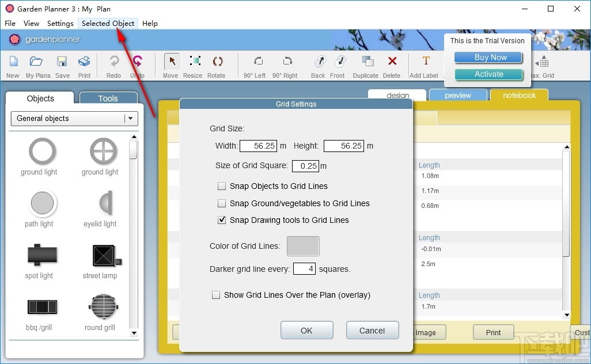Switch to the Objects tab
591x364 pixels.
point(40,98)
